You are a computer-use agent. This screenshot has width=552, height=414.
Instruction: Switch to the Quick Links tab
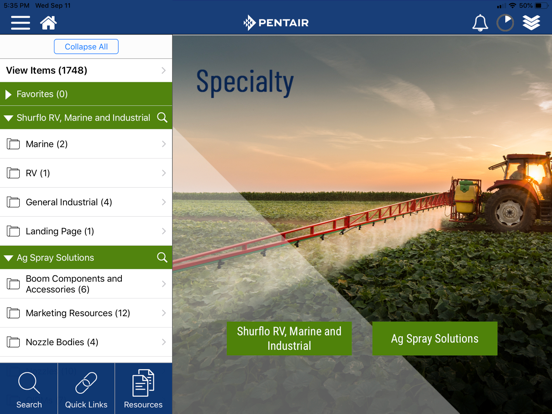click(86, 389)
